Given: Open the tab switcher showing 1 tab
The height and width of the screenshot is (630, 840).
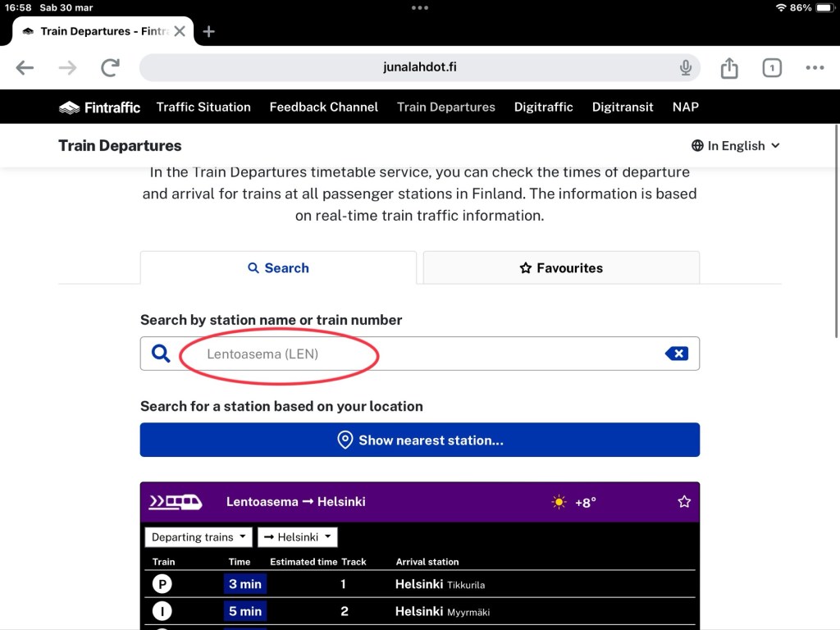Looking at the screenshot, I should coord(772,68).
